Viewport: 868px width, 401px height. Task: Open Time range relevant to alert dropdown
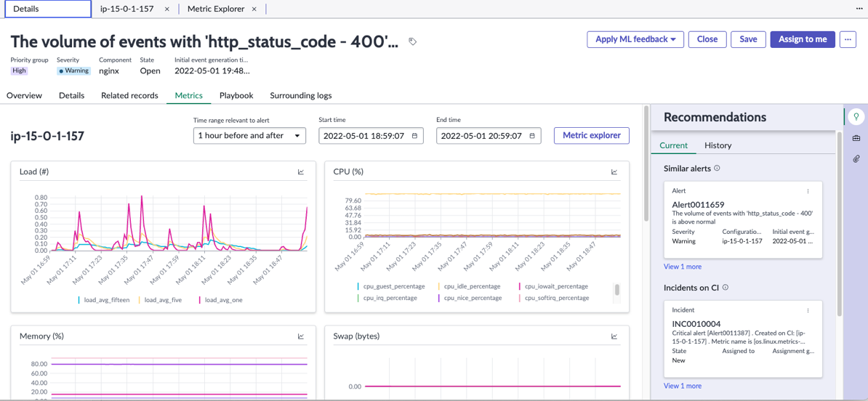249,136
